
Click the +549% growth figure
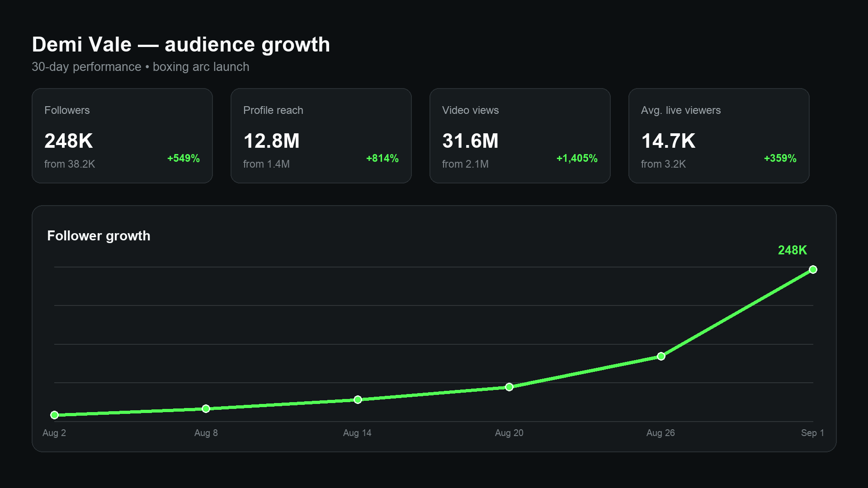184,158
